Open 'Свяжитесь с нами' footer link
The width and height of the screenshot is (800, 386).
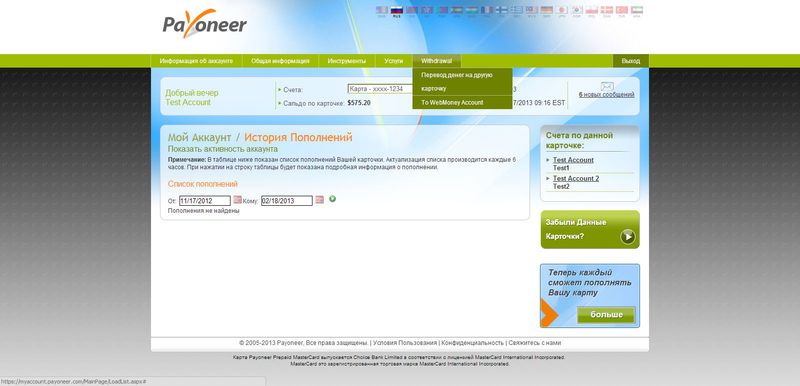click(x=535, y=343)
